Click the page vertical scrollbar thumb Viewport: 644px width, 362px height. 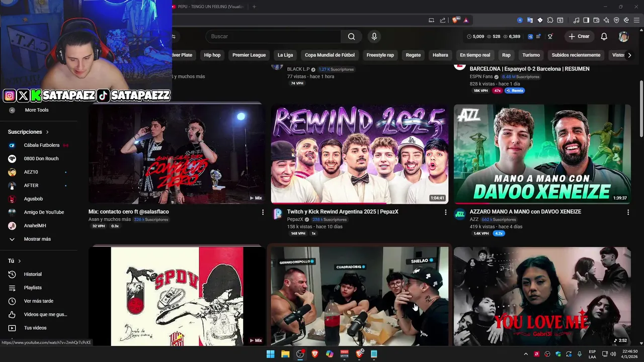click(640, 108)
